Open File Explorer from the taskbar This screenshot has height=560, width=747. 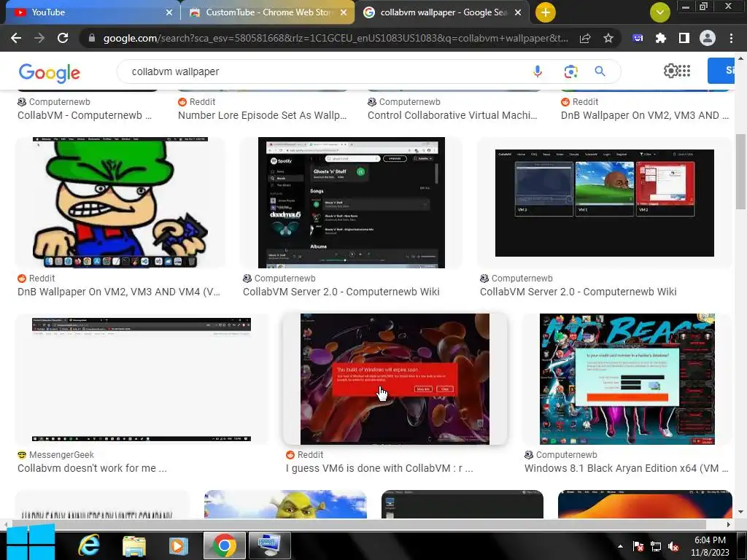[x=134, y=545]
